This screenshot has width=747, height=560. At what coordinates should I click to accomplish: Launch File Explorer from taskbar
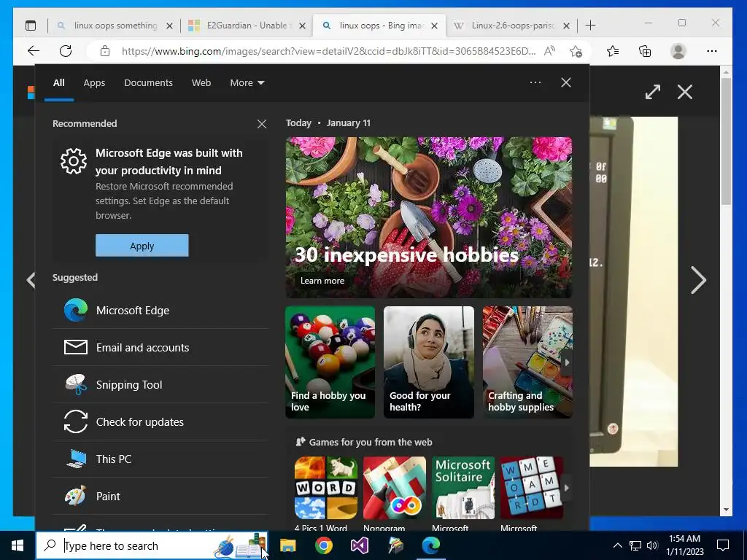pyautogui.click(x=287, y=545)
